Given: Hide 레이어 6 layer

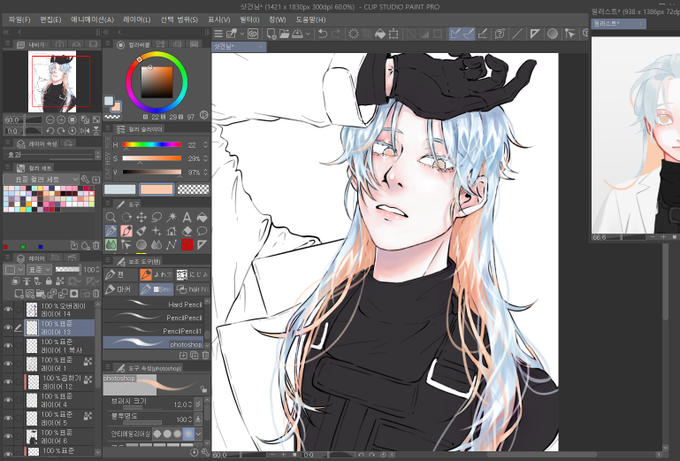Looking at the screenshot, I should pos(8,436).
